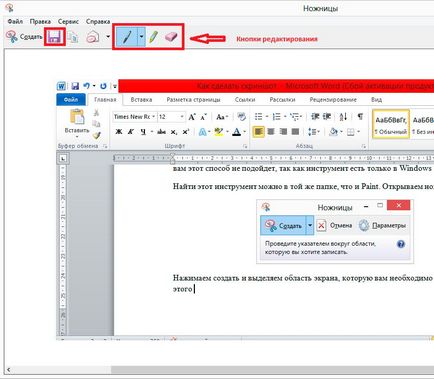Open the send snip dropdown arrow
This screenshot has height=379, width=434.
(108, 36)
